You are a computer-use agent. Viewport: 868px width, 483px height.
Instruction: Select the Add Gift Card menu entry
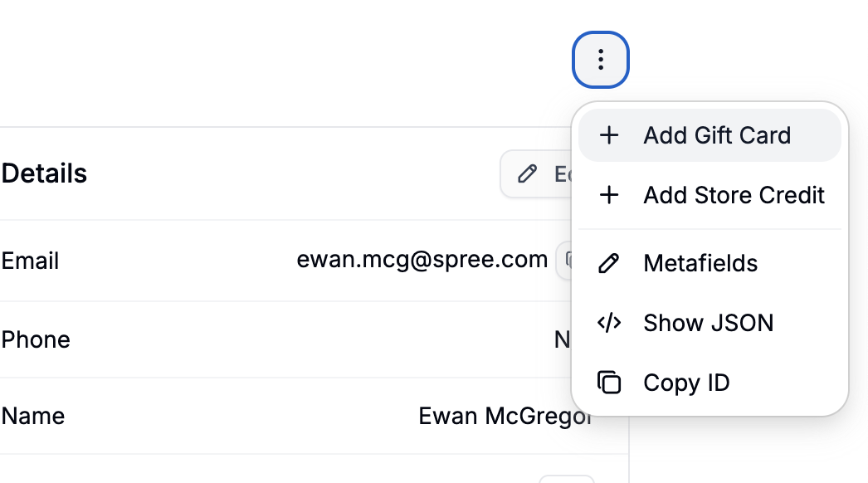(717, 135)
